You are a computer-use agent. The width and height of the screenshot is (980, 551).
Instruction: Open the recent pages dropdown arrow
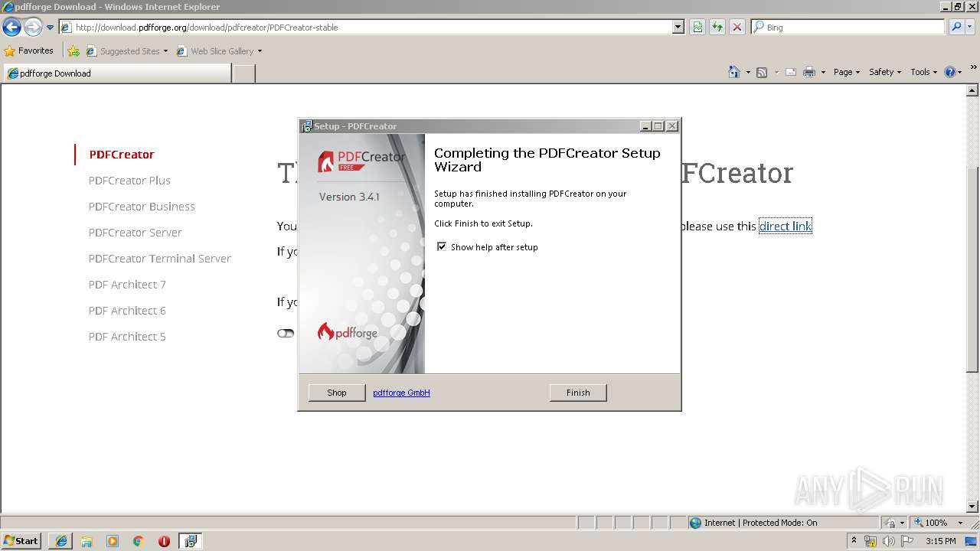pyautogui.click(x=50, y=28)
